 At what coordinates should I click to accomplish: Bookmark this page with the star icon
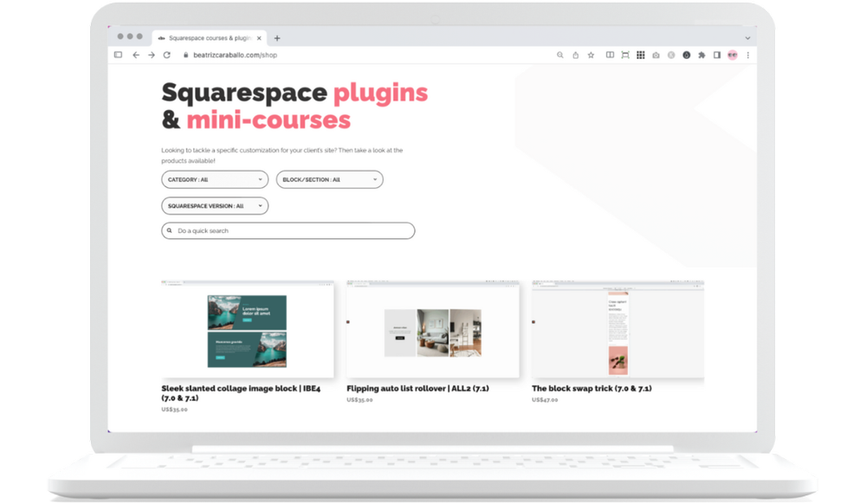click(591, 55)
